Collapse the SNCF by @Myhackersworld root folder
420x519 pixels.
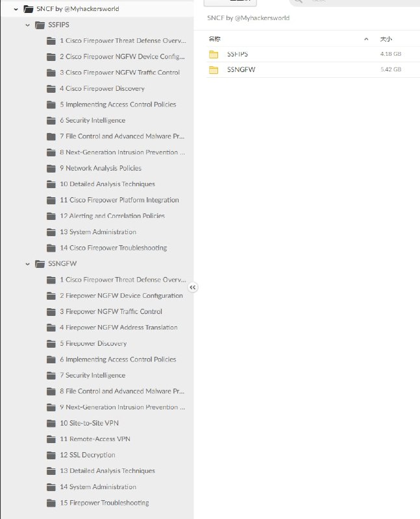[16, 9]
